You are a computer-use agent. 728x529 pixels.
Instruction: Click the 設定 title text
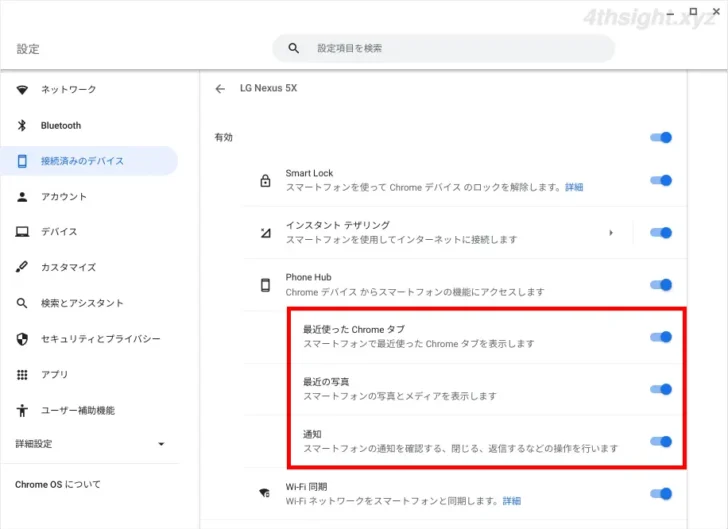[x=28, y=49]
